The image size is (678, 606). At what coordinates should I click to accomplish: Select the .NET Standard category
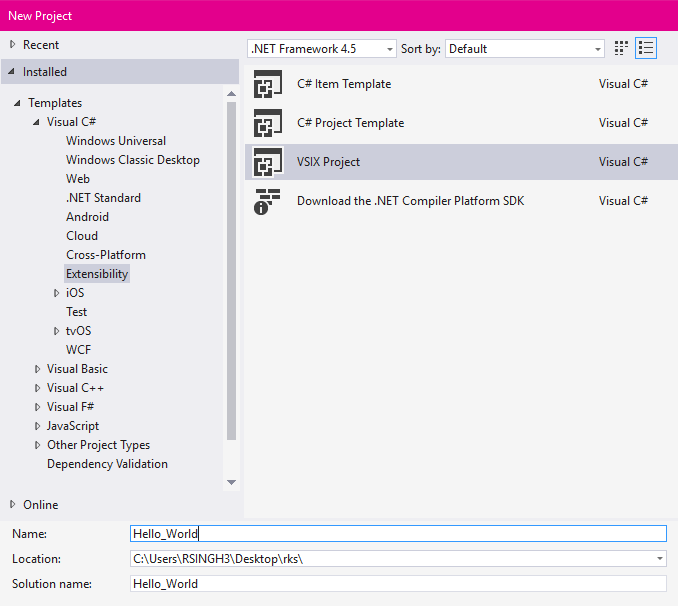[x=103, y=198]
